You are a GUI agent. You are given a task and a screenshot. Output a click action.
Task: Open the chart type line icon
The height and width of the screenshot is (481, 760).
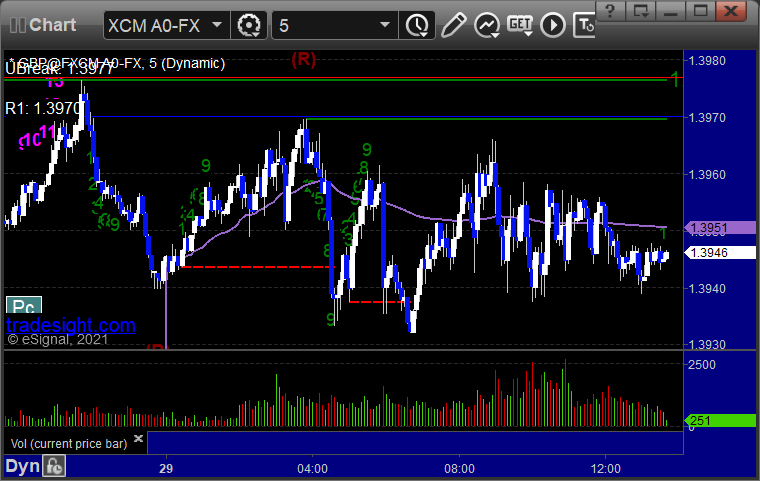[x=487, y=25]
